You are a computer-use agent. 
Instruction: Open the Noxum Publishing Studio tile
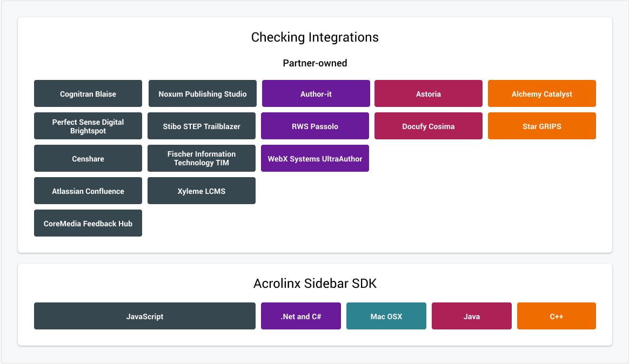click(203, 93)
